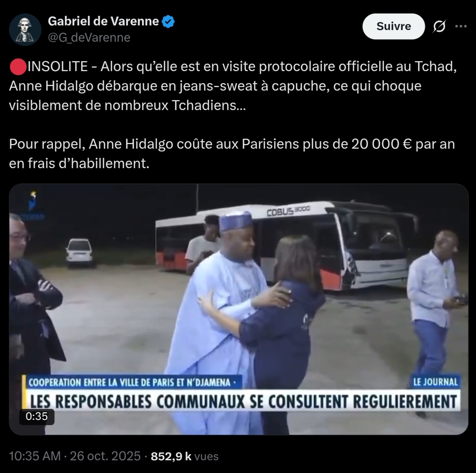476x473 pixels.
Task: Select the INSOLITE opening paragraph text
Action: [233, 86]
